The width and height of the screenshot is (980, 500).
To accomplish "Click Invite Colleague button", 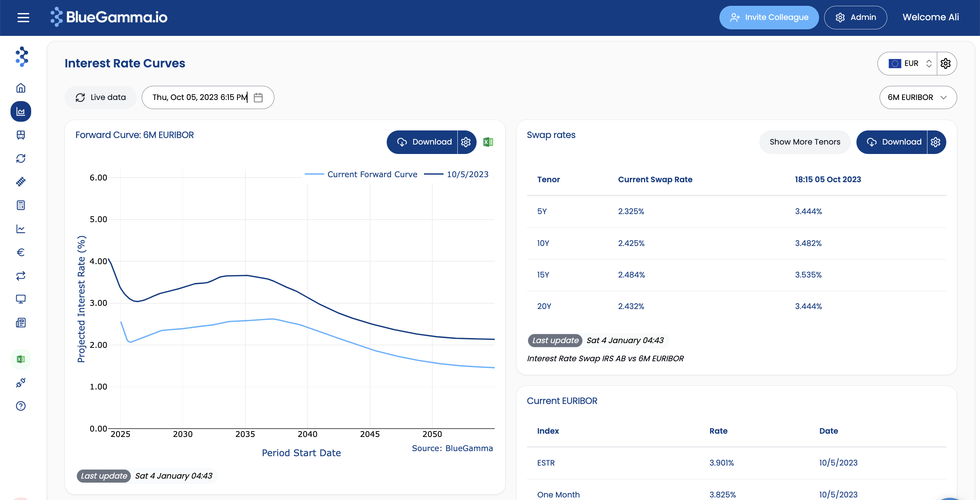I will pos(769,17).
